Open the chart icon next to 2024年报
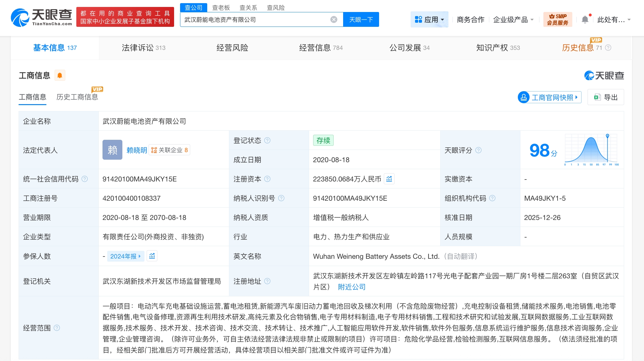 (152, 256)
